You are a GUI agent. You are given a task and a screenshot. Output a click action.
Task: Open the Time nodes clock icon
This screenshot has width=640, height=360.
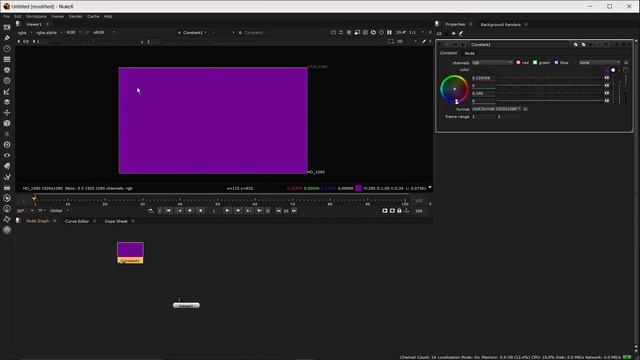pos(7,48)
